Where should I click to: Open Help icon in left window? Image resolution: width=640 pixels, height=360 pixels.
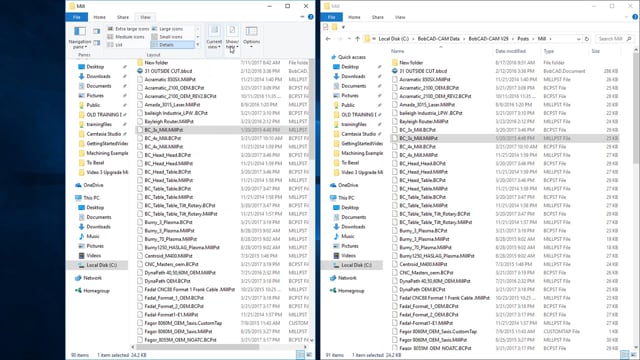pyautogui.click(x=311, y=17)
